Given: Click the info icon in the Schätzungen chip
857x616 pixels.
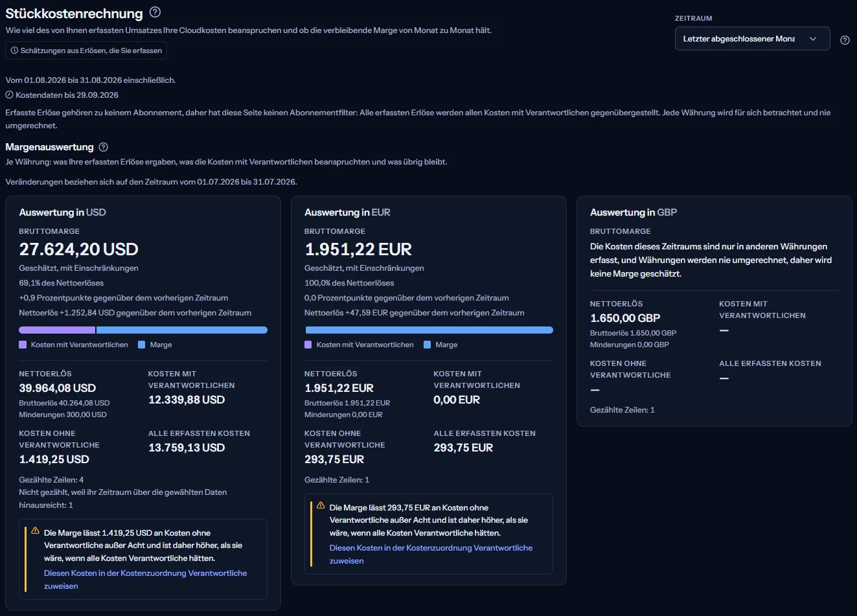Looking at the screenshot, I should (14, 51).
